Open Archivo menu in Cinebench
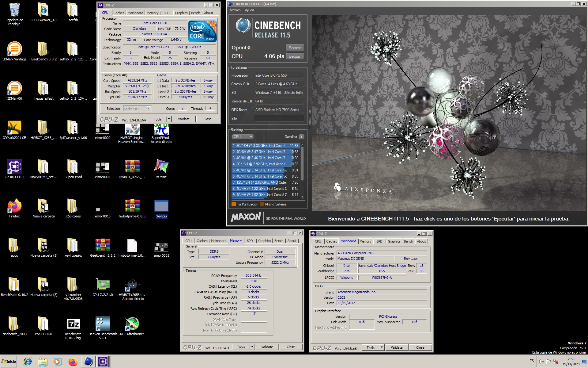 coord(235,10)
